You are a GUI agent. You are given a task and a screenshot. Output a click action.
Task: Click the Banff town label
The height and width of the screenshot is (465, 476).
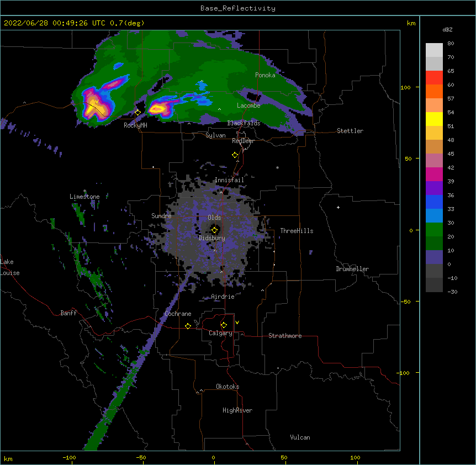click(x=68, y=313)
